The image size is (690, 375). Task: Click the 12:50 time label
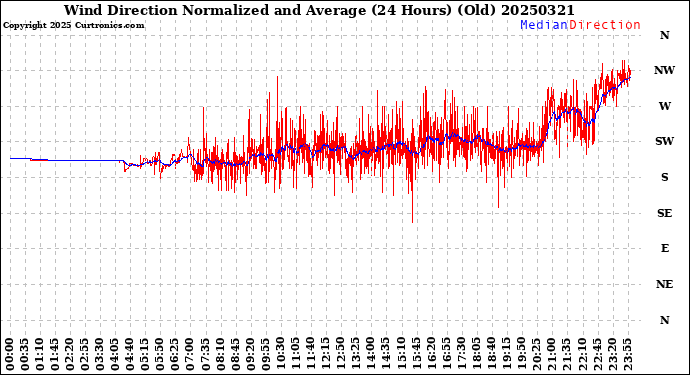(341, 354)
